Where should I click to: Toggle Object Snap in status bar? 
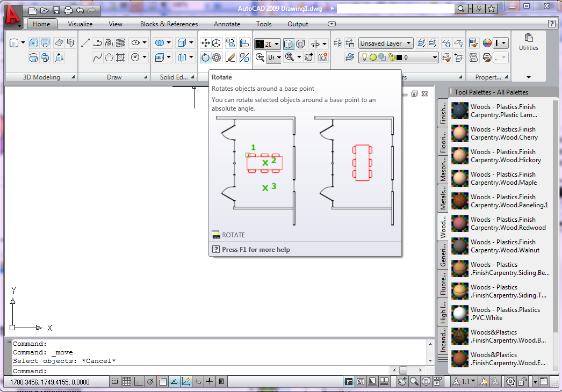[162, 382]
